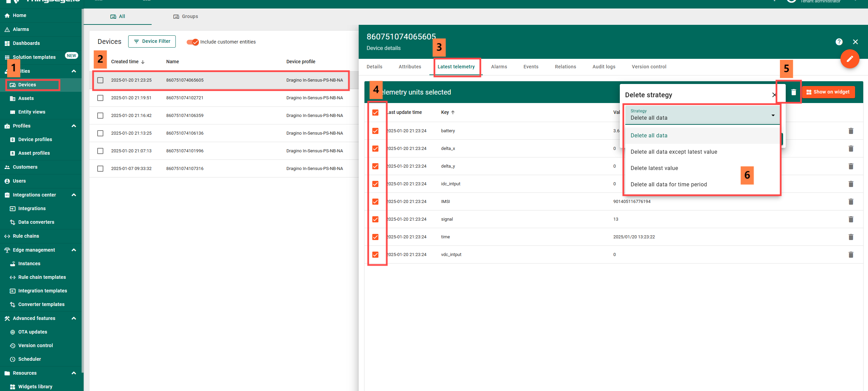Select Delete latest value option
The height and width of the screenshot is (391, 868).
[x=654, y=168]
